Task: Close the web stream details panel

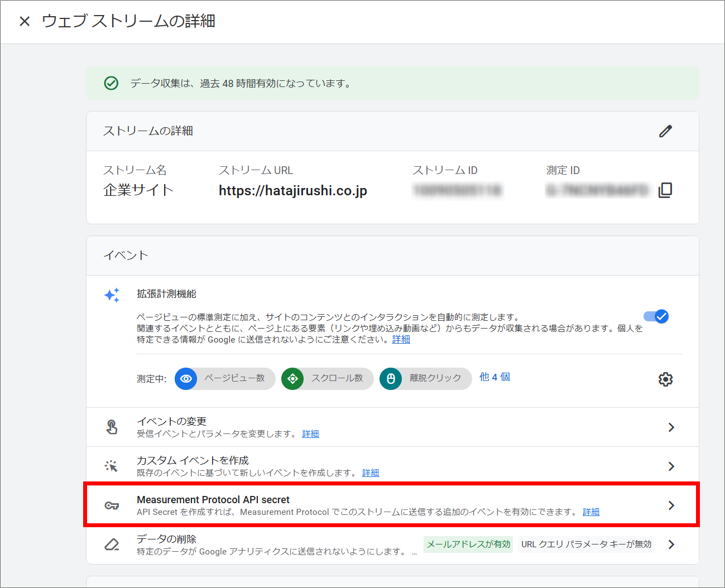Action: click(25, 21)
